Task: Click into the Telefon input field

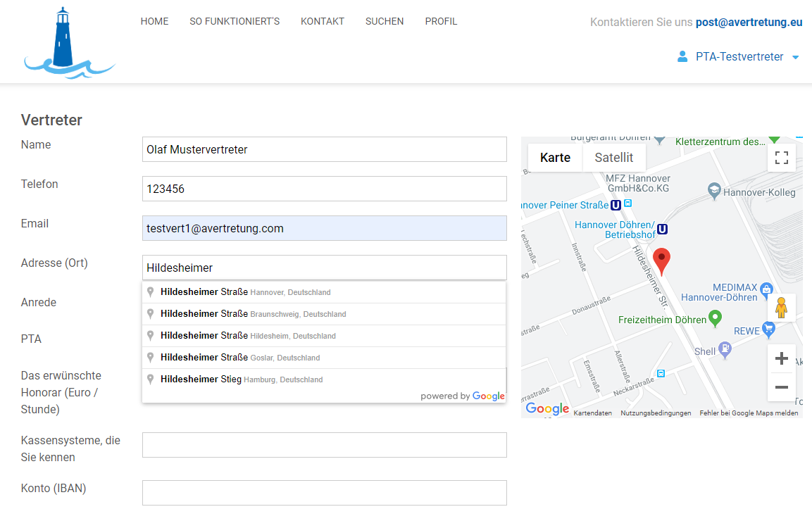Action: 325,189
